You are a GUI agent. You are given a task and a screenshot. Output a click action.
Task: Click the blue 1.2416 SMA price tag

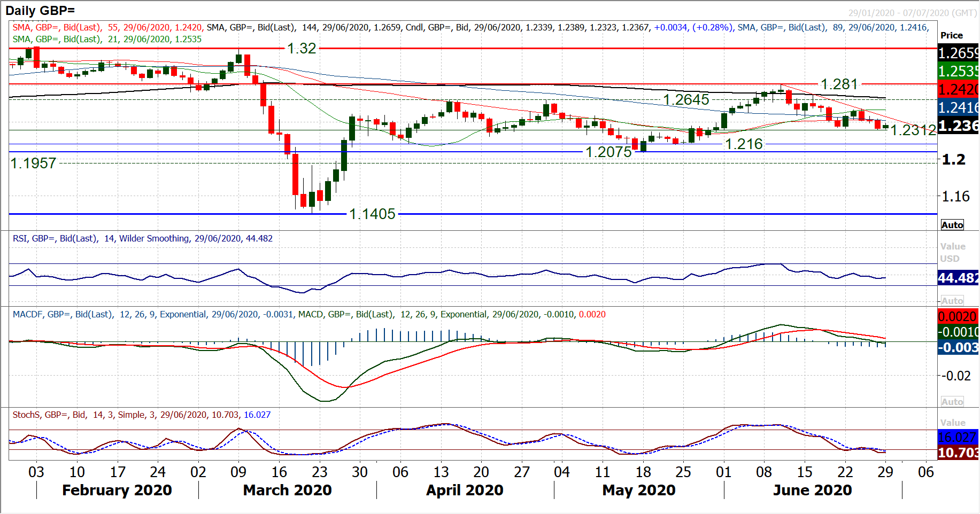point(958,107)
